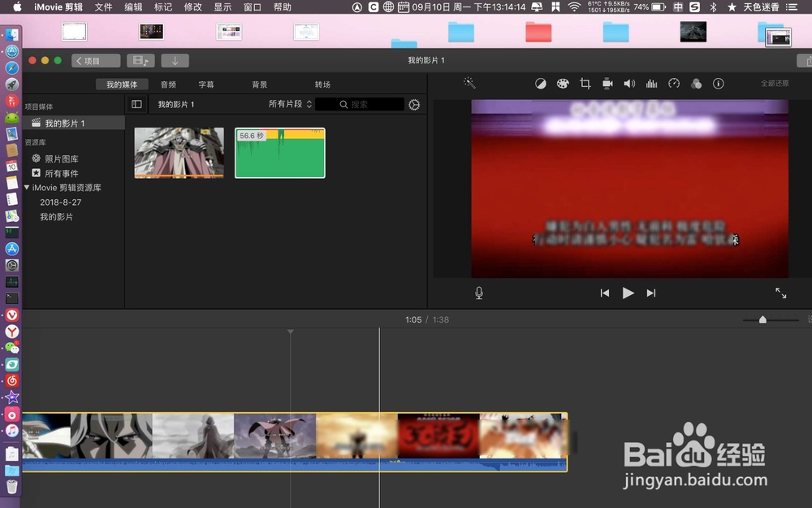
Task: Open the Apple menu
Action: tap(16, 7)
